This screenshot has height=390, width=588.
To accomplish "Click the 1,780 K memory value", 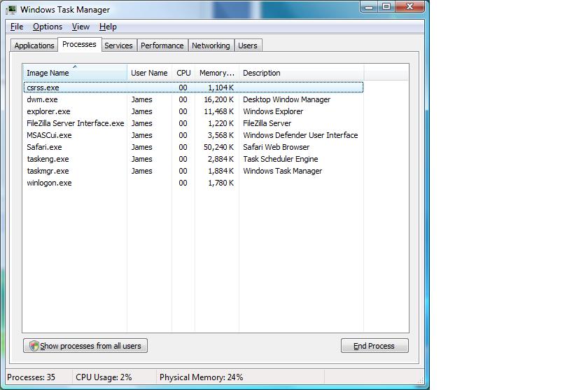I will (x=220, y=183).
